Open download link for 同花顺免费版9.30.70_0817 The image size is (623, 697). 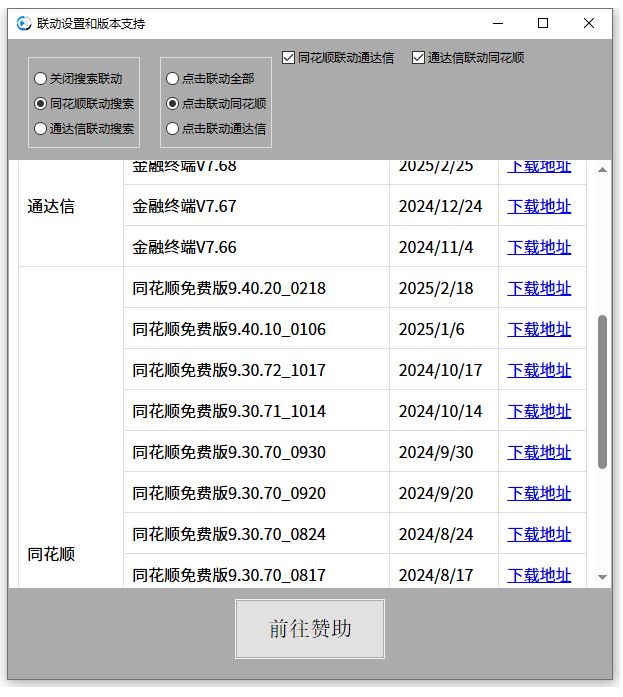click(x=539, y=575)
